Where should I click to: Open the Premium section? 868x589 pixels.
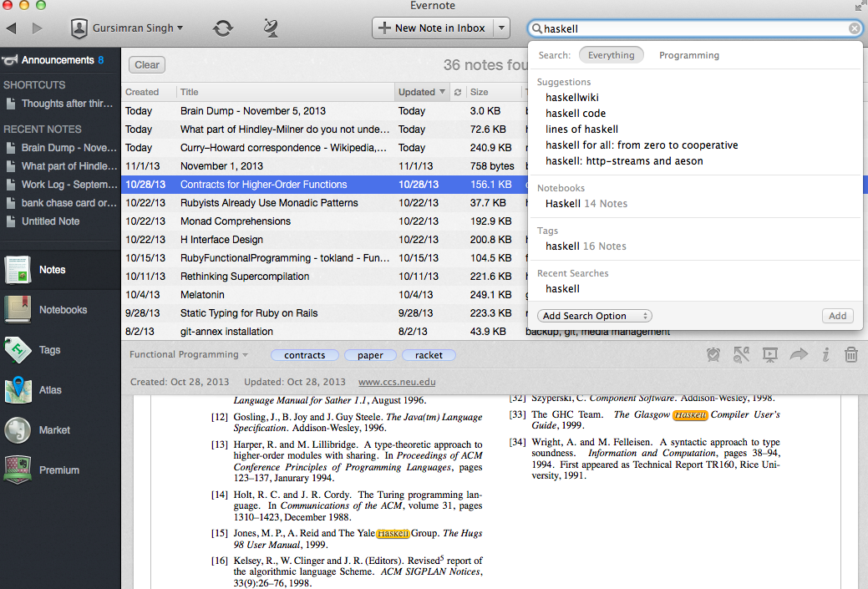60,470
